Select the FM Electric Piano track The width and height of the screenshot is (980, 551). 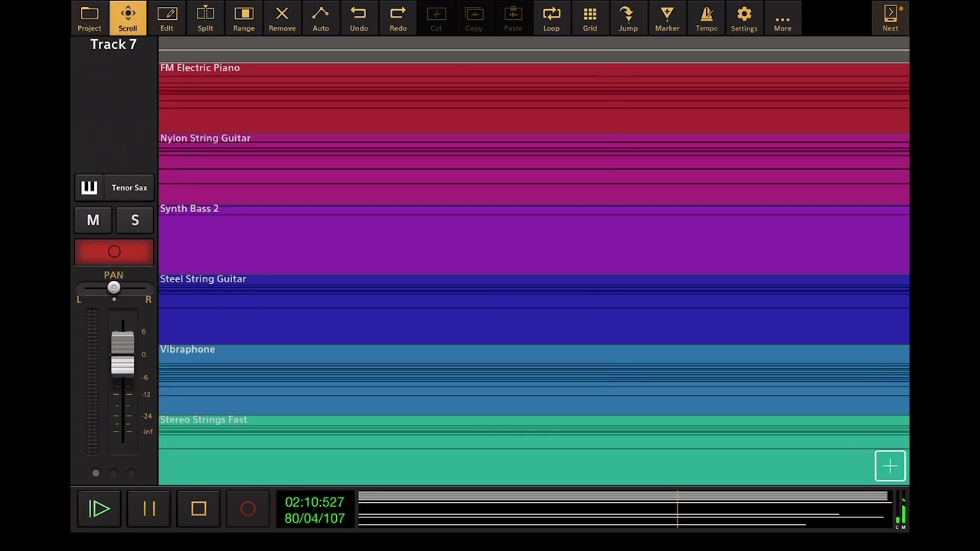tap(534, 98)
